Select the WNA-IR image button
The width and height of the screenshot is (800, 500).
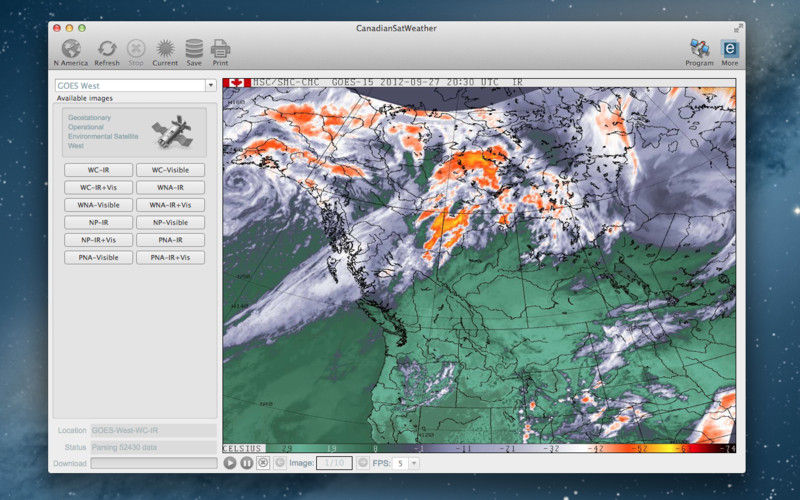[170, 187]
